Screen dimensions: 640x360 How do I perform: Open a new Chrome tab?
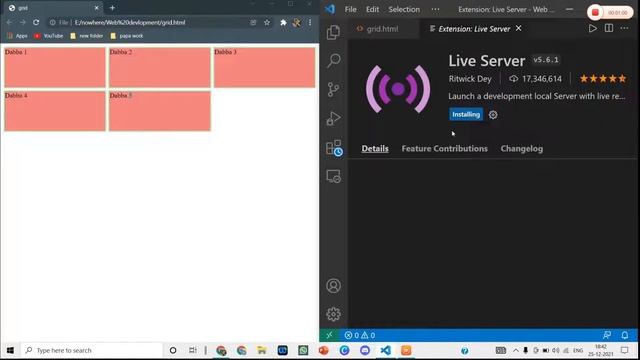[x=112, y=8]
